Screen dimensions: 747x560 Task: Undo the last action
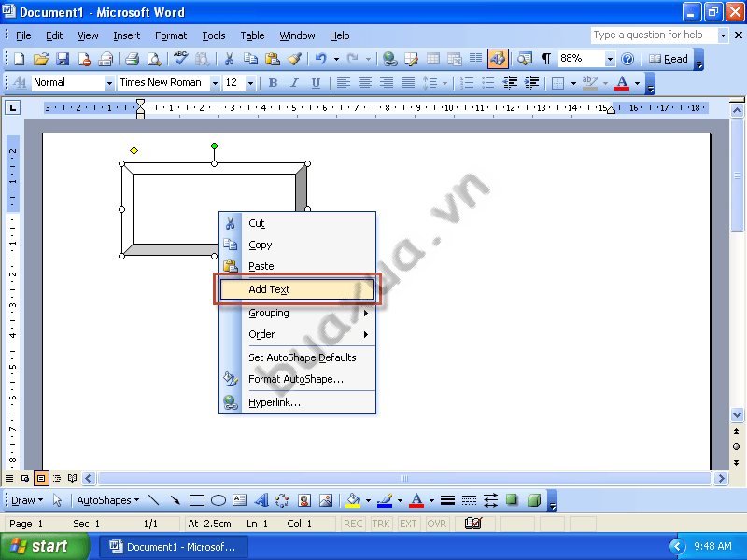[x=320, y=59]
